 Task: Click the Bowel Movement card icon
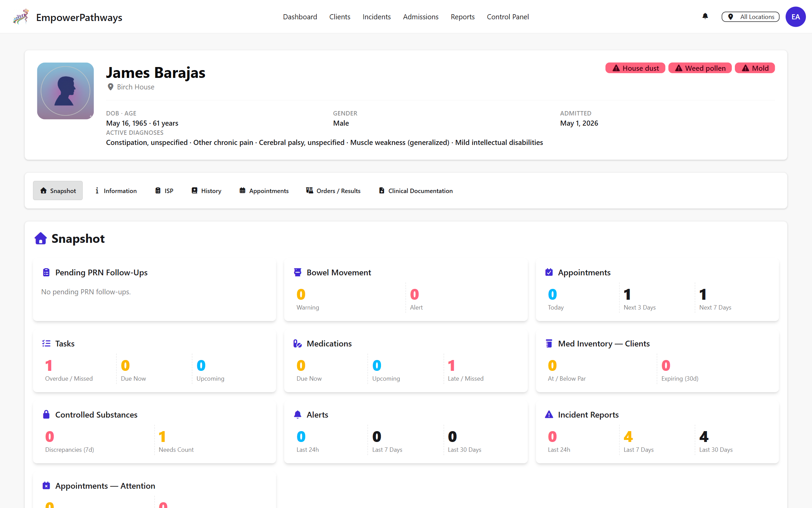point(297,272)
